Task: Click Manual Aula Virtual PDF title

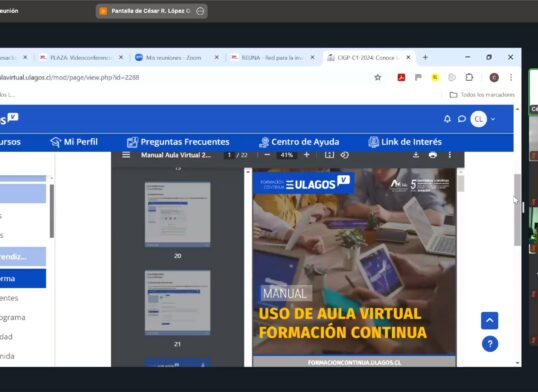Action: click(176, 155)
